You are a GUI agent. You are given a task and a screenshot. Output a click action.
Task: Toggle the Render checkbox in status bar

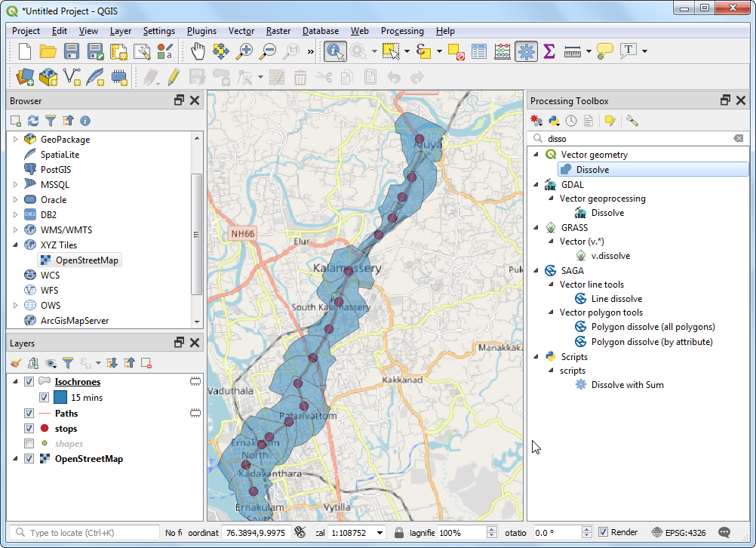603,532
